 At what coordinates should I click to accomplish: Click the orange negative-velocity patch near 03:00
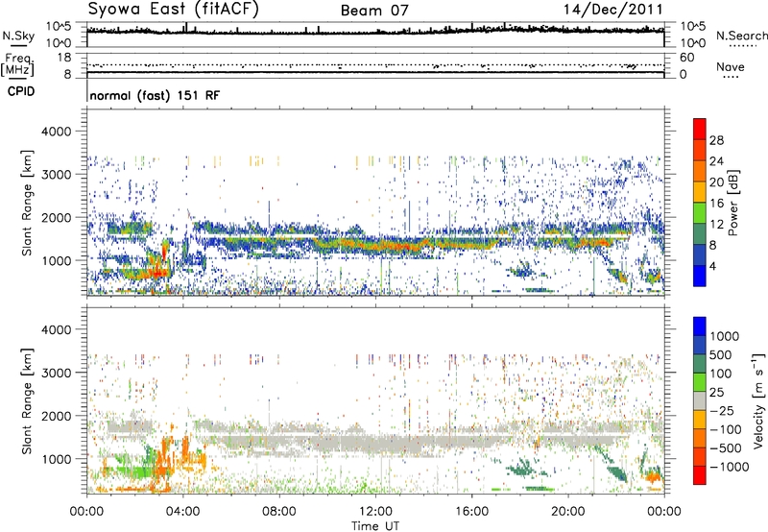tap(163, 461)
